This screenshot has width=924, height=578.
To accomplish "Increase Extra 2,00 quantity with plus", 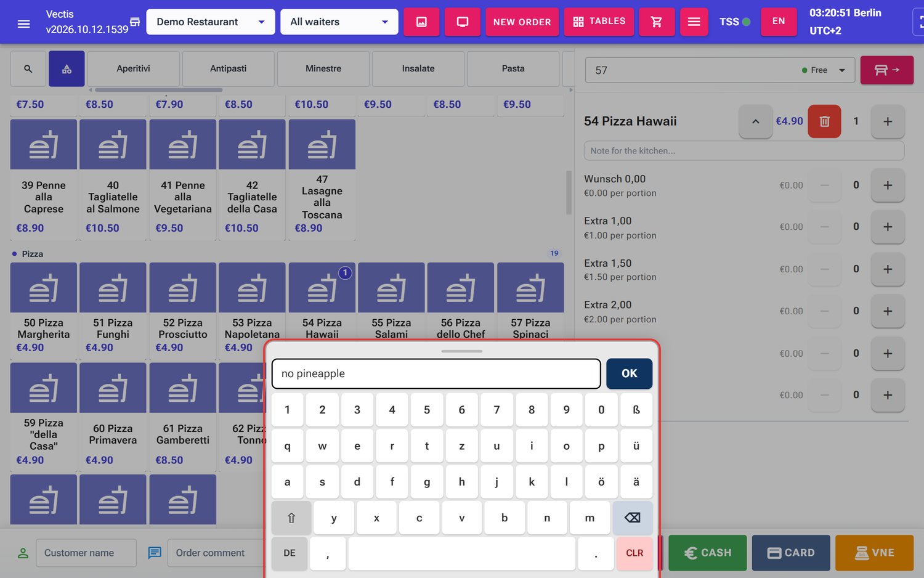I will point(888,311).
